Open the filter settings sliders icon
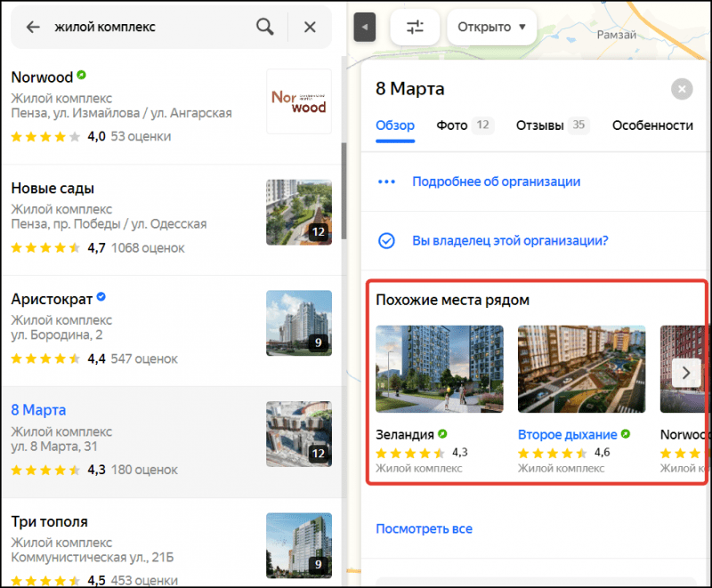 [415, 27]
